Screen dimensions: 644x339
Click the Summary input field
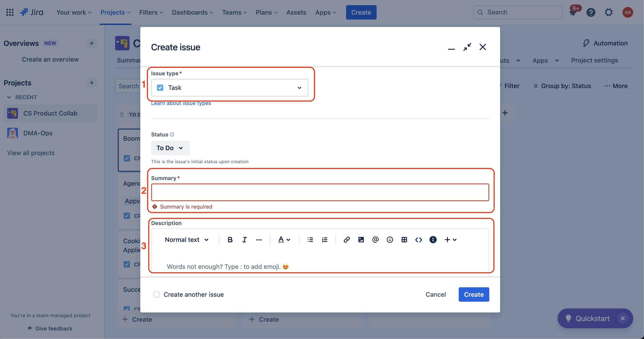[x=320, y=192]
